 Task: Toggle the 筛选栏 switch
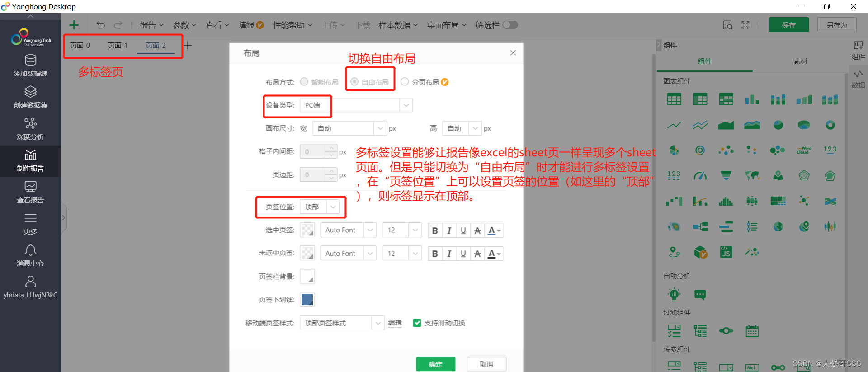[510, 25]
